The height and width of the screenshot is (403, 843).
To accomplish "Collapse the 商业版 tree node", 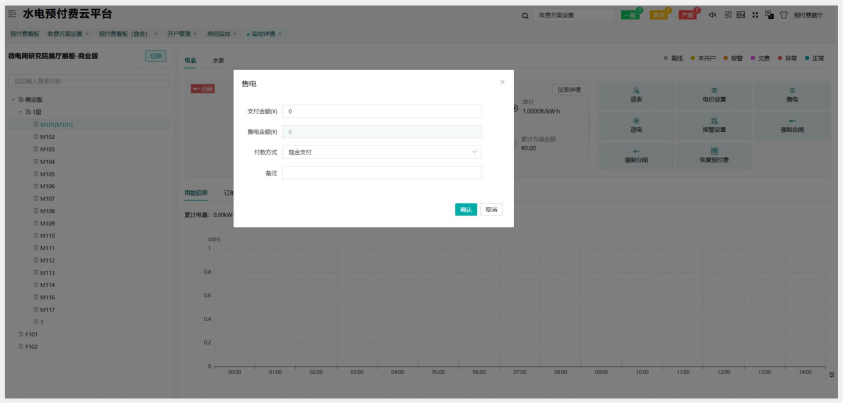I will 13,100.
